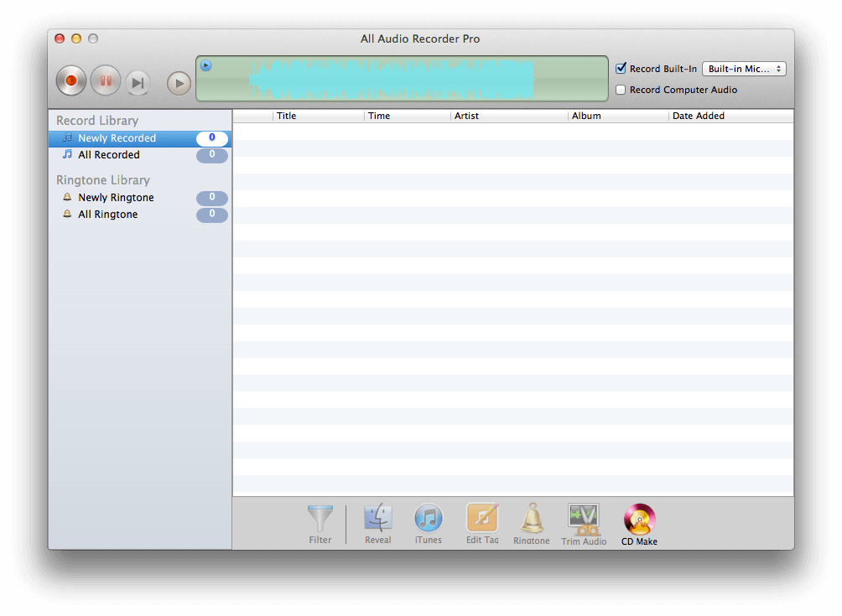Image resolution: width=842 pixels, height=616 pixels.
Task: Click the bell icon beside Newly Ringtone
Action: (x=67, y=197)
